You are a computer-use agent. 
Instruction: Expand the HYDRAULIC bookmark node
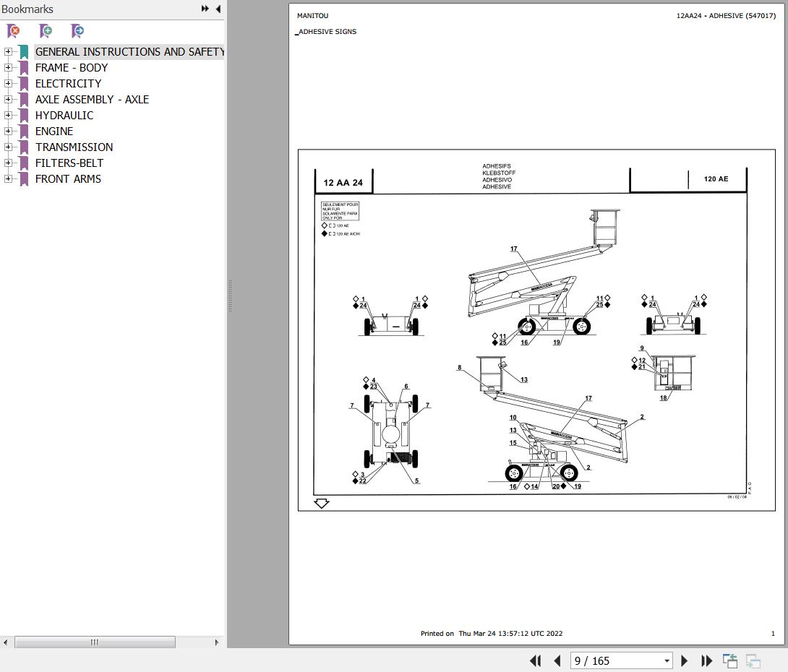8,116
